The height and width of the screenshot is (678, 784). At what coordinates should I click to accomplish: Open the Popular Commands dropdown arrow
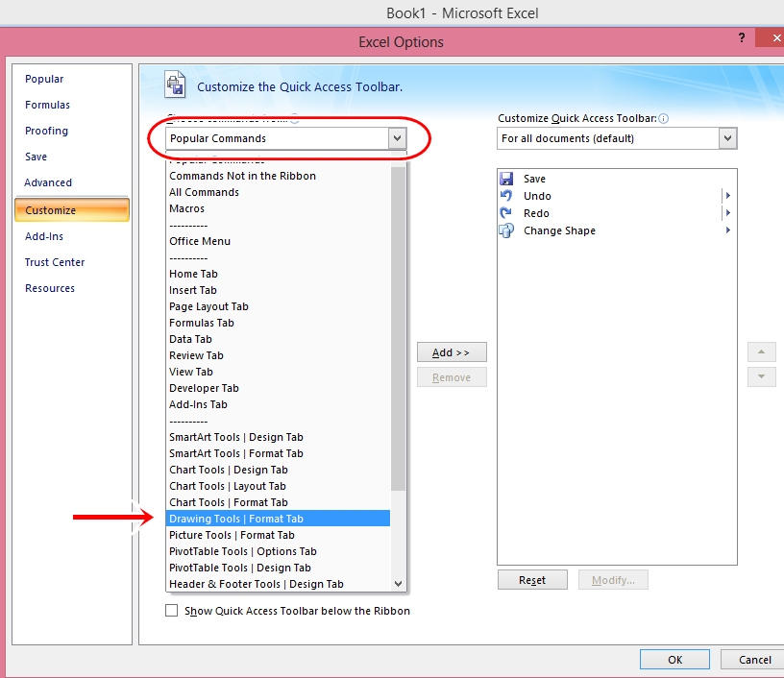coord(397,138)
